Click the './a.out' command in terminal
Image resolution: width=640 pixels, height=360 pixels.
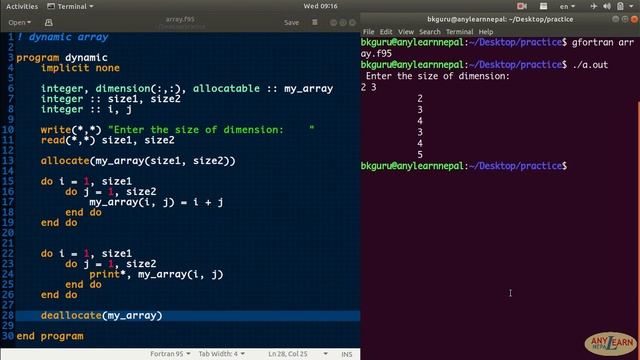tap(590, 64)
